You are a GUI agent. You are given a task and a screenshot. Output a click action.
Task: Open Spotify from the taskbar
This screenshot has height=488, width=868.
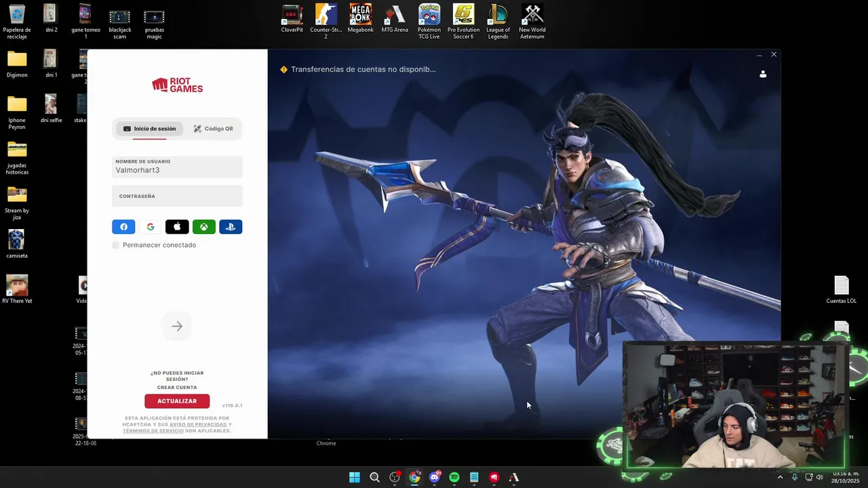tap(454, 477)
